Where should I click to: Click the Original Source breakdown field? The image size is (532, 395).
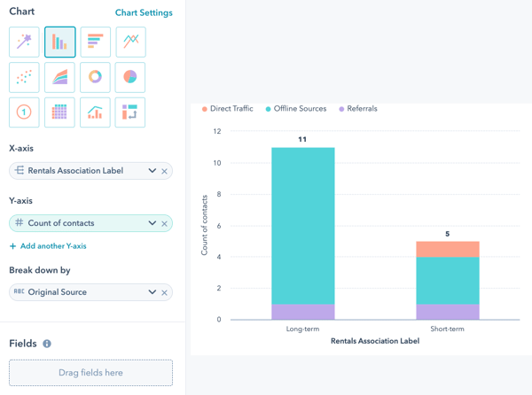pos(91,292)
